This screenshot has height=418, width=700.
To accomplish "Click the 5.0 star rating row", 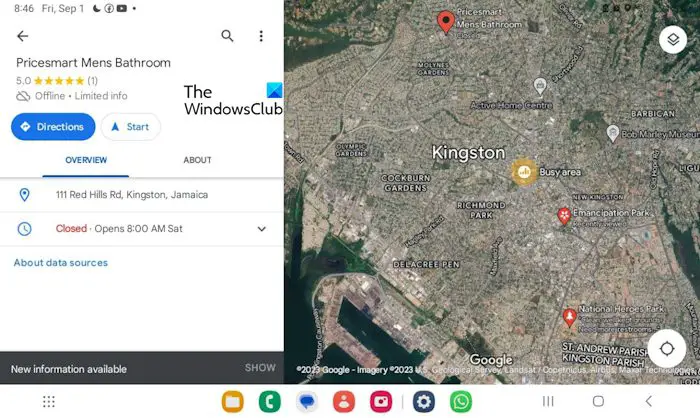I will coord(57,81).
